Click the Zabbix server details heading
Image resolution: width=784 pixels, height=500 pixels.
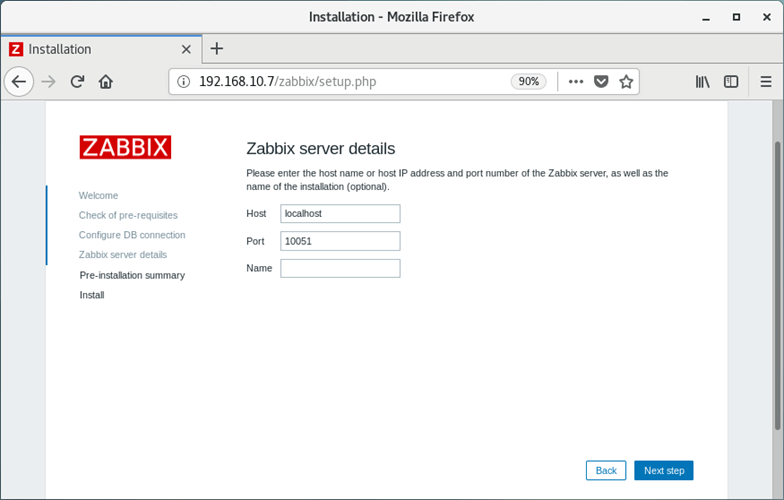tap(320, 148)
